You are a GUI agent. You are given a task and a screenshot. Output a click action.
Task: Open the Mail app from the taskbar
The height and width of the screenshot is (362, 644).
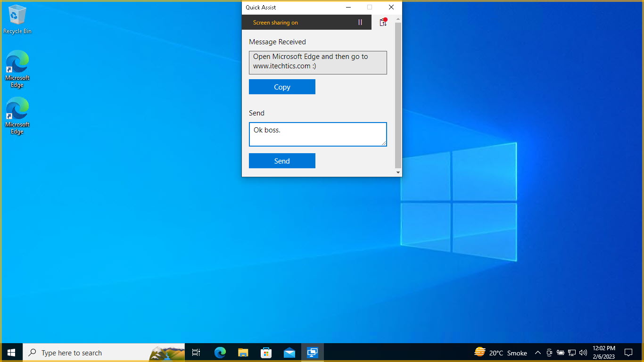289,353
